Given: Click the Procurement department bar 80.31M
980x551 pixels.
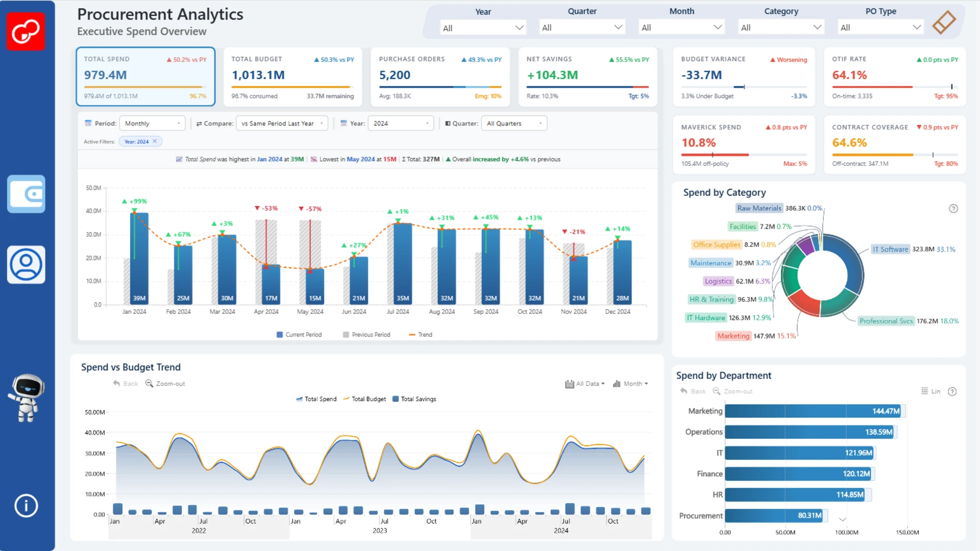Looking at the screenshot, I should 774,516.
